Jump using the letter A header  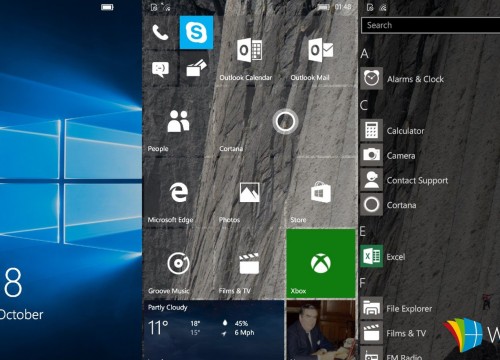pos(364,54)
